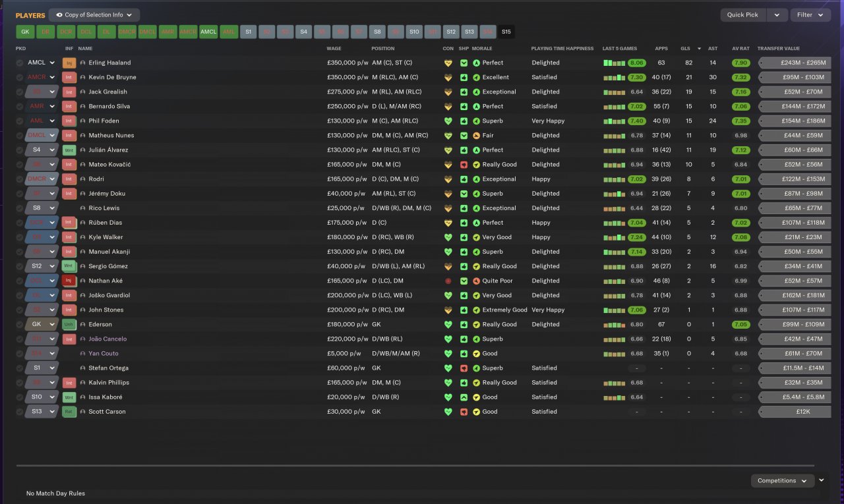Click Scott Carson's Ret status icon

click(69, 412)
